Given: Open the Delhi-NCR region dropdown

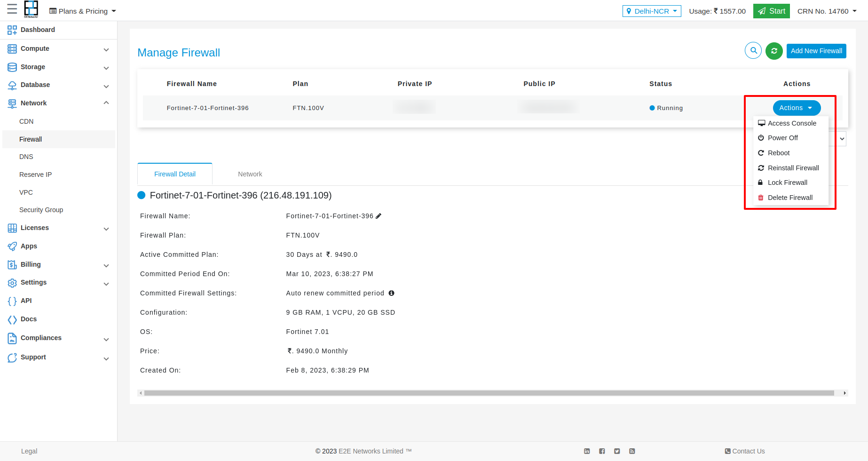Looking at the screenshot, I should pos(652,11).
